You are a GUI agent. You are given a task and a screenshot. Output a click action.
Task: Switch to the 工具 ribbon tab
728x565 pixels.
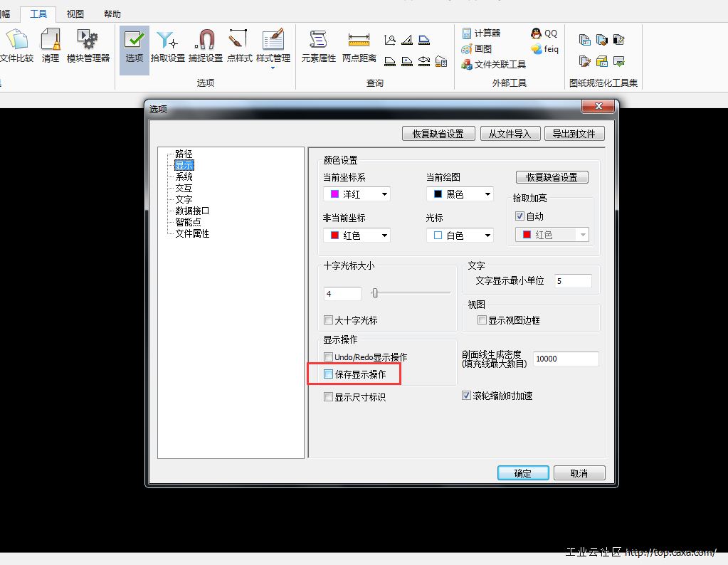tap(38, 14)
